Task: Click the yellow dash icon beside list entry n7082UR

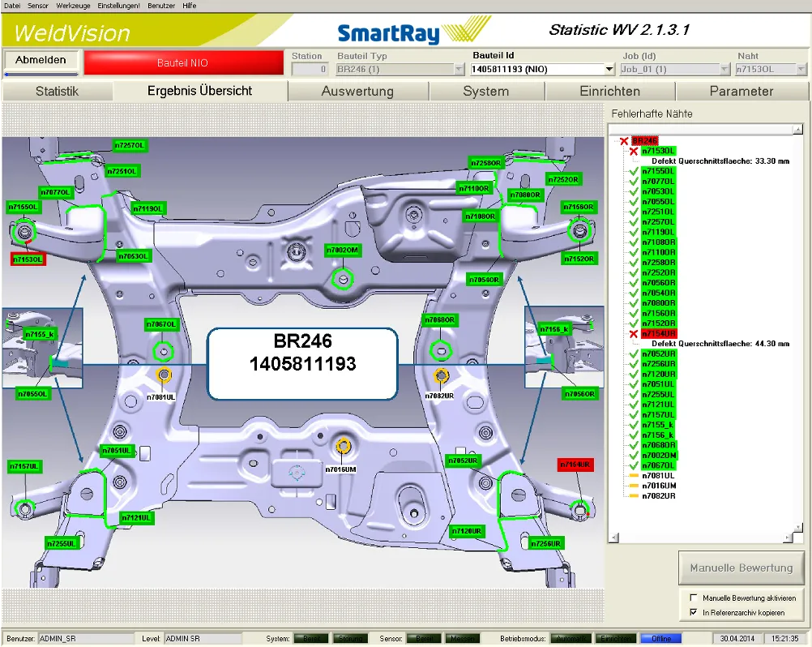Action: click(634, 495)
